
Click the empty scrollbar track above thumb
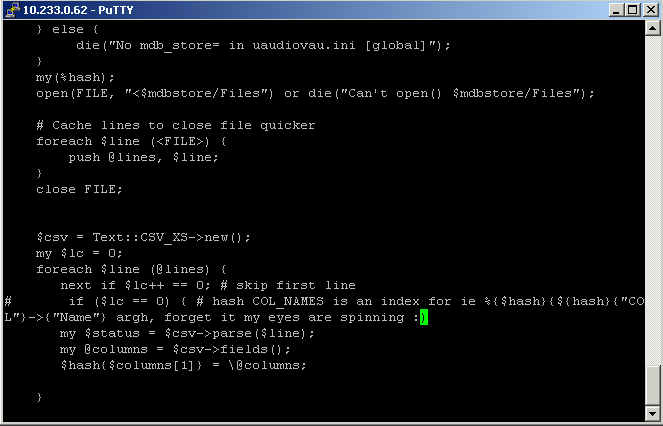tap(652, 200)
